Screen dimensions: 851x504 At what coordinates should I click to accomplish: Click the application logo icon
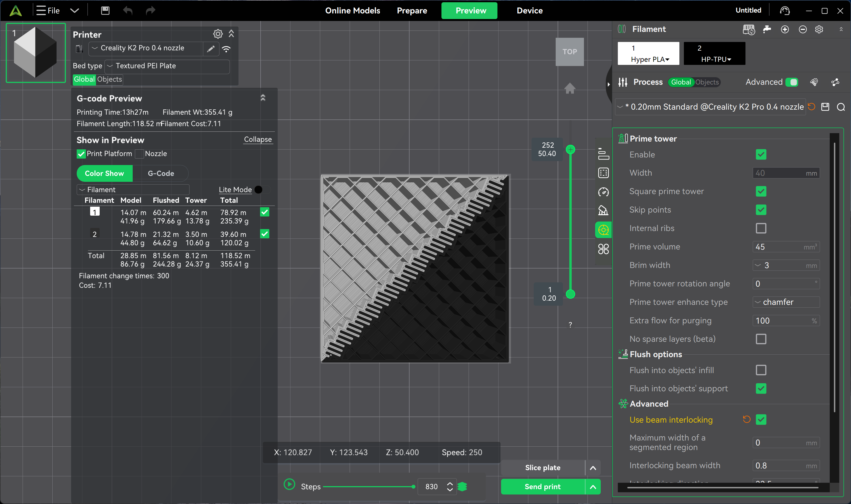16,11
